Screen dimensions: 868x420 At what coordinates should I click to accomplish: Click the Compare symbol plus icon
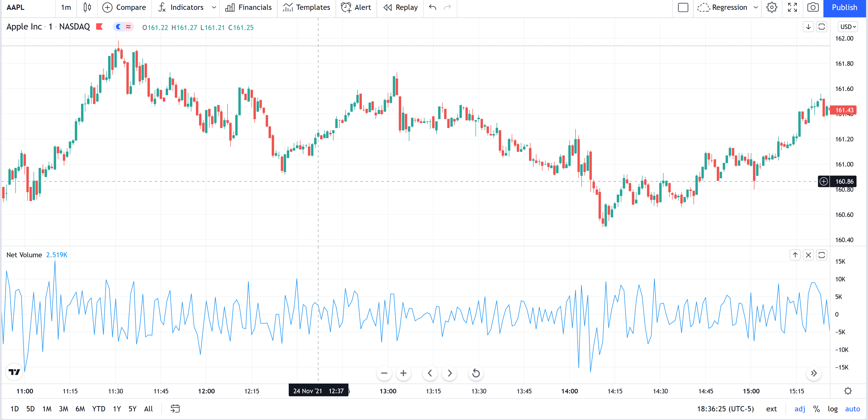click(x=107, y=7)
